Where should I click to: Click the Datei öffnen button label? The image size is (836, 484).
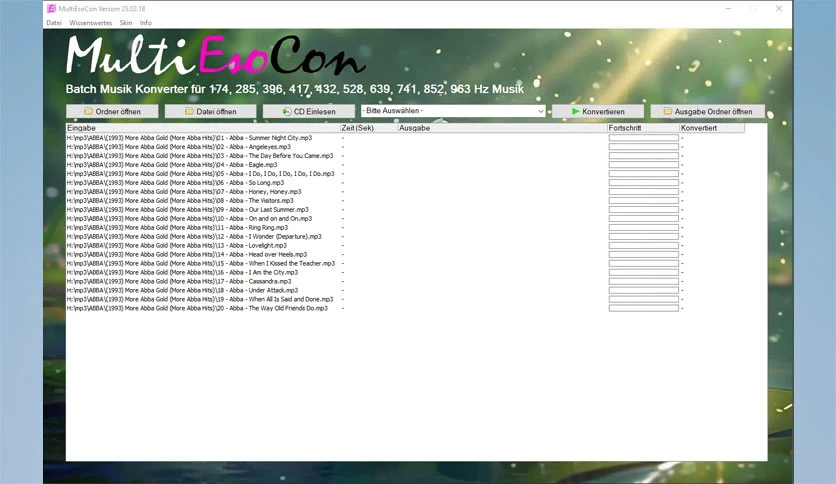click(x=216, y=111)
